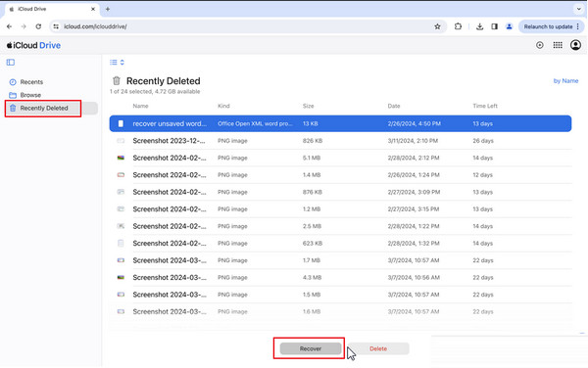Click thumbnail of the 1.4 MB screenshot
Image resolution: width=588 pixels, height=368 pixels.
[x=121, y=175]
